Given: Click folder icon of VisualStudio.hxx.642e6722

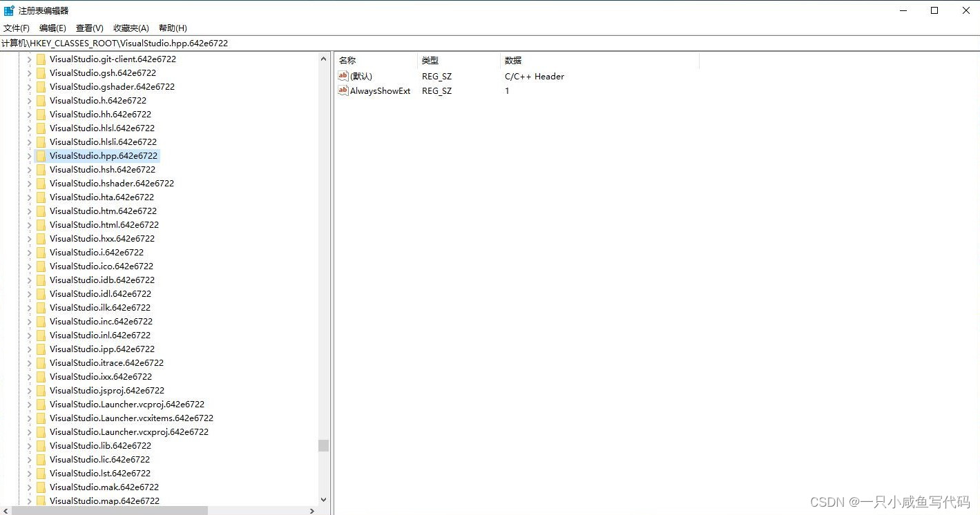Looking at the screenshot, I should [x=41, y=239].
